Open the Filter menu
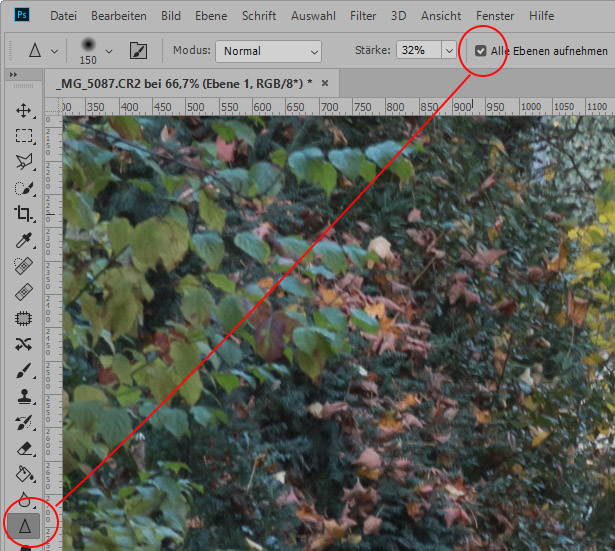The image size is (615, 551). 363,17
